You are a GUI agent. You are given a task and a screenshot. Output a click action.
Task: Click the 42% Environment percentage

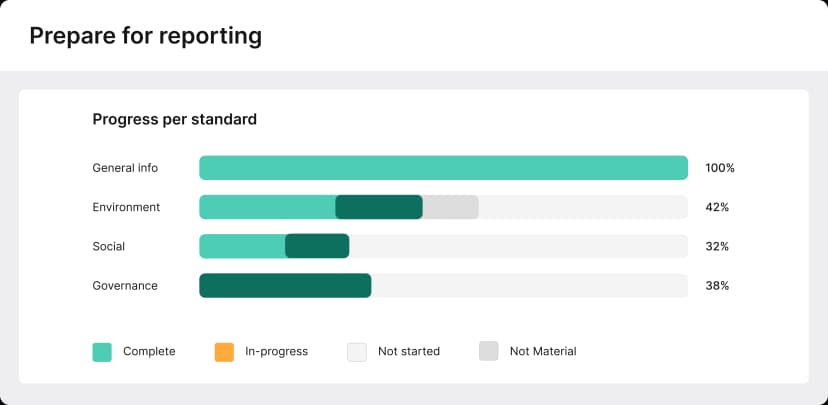[x=717, y=207]
